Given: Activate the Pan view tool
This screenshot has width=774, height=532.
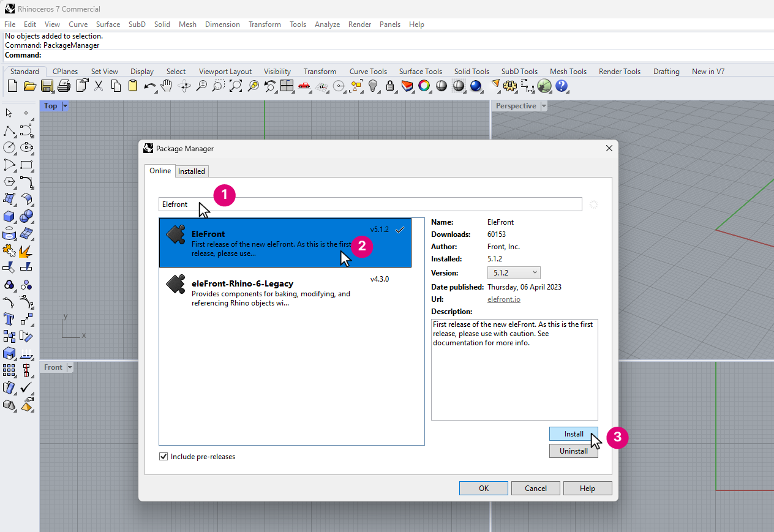Looking at the screenshot, I should pos(166,86).
